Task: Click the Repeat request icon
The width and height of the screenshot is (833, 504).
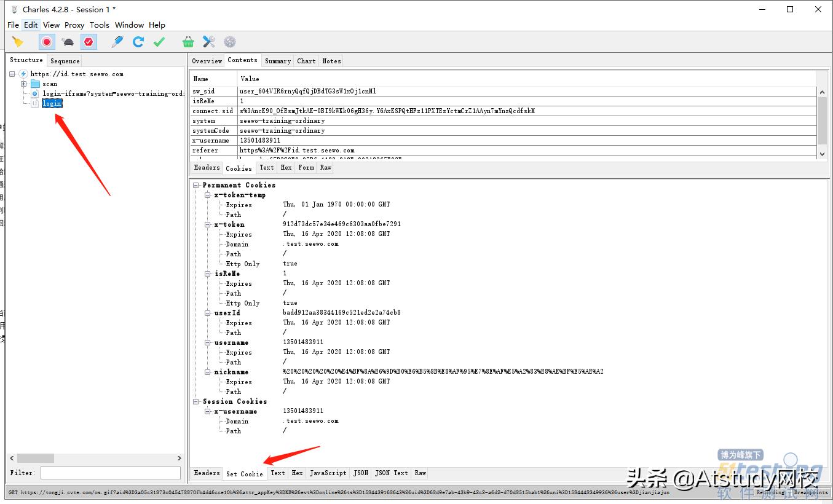Action: 138,42
